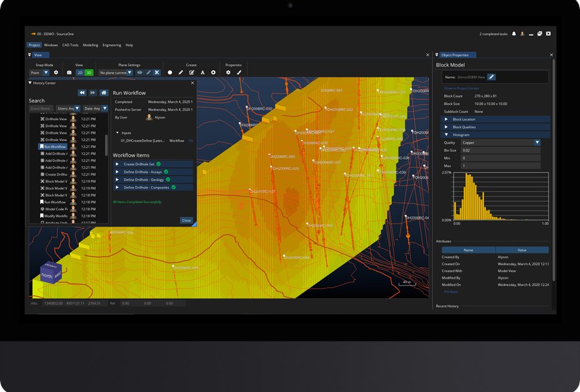Switch view to 2D mode

pos(80,72)
